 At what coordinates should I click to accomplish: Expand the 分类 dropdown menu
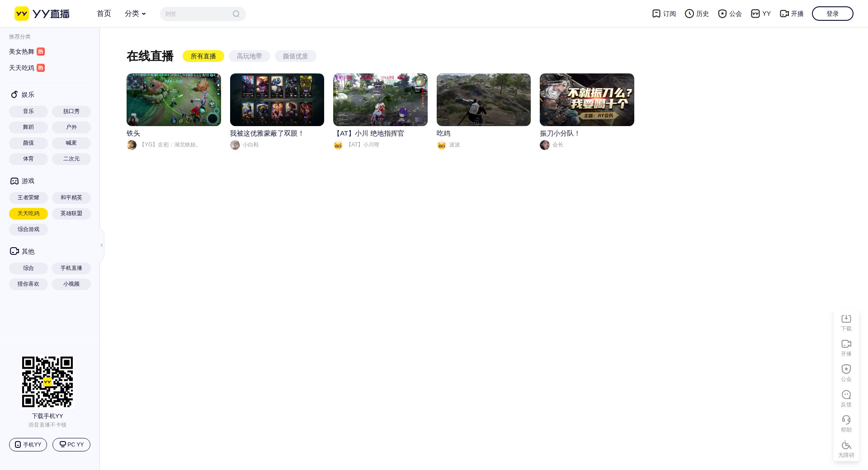click(135, 14)
